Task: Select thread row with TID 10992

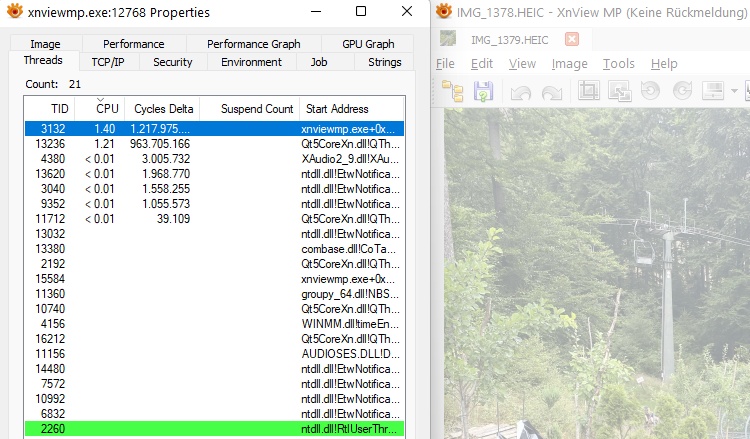Action: (214, 399)
